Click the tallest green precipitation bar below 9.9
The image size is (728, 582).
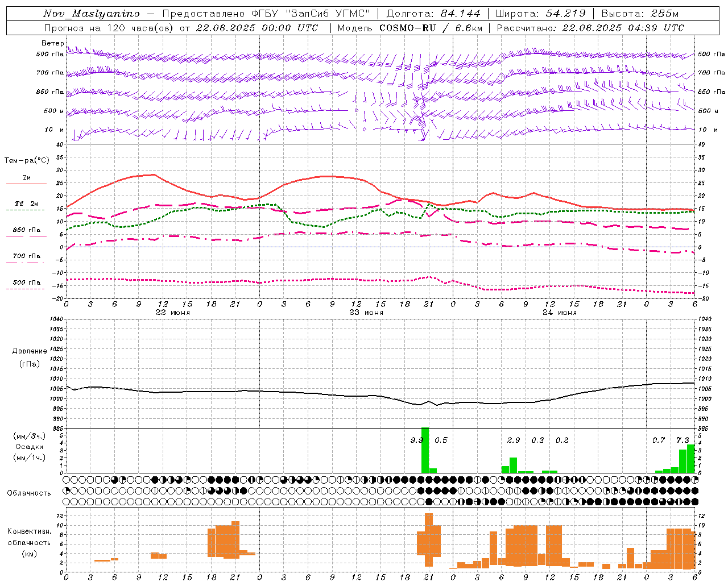(x=425, y=450)
